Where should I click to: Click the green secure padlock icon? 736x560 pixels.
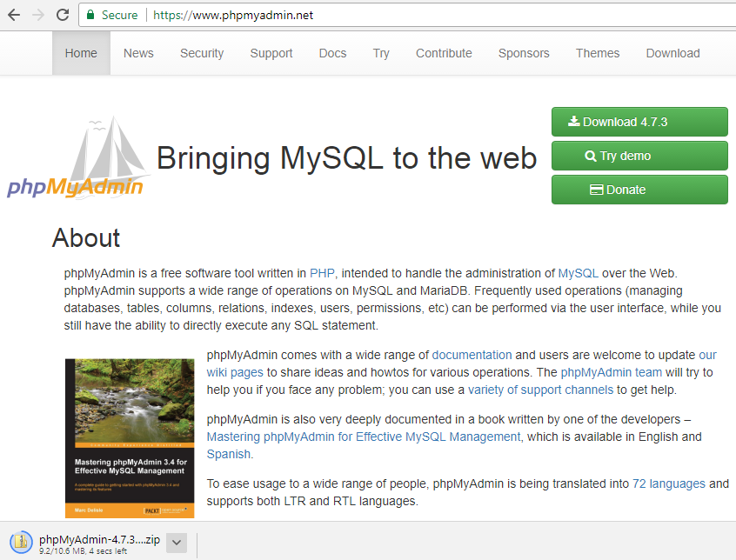coord(90,15)
